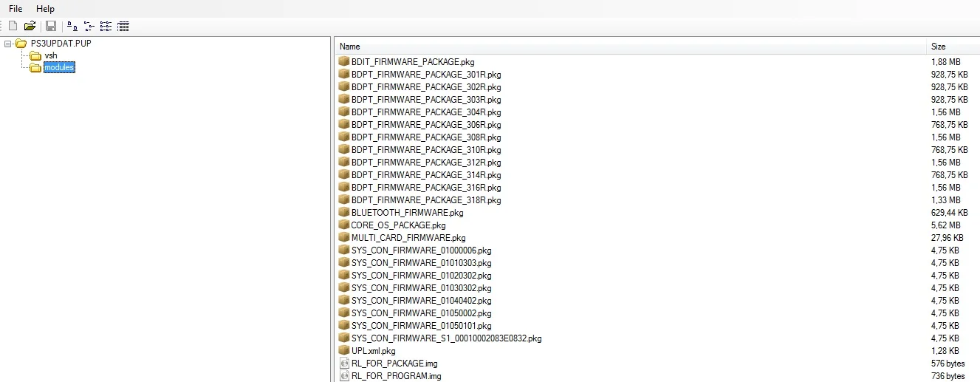Click the 27,96 KB size value
The height and width of the screenshot is (382, 980).
(947, 238)
